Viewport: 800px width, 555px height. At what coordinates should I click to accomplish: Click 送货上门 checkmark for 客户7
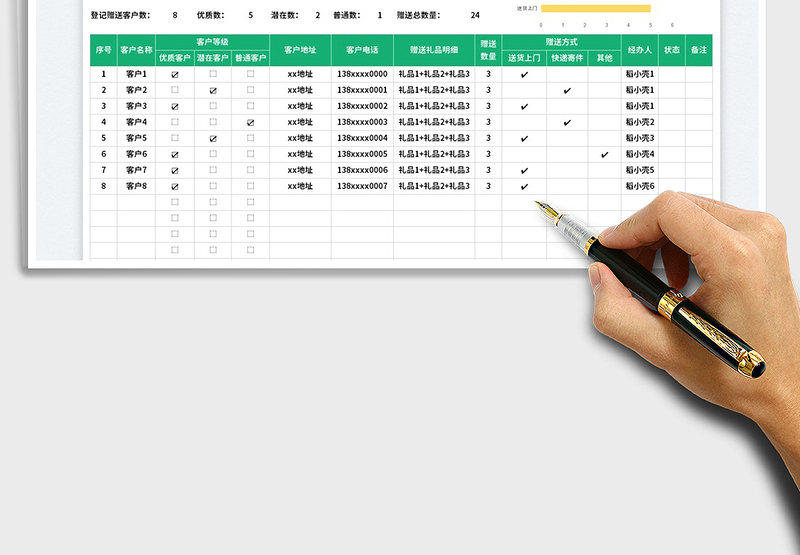click(524, 171)
